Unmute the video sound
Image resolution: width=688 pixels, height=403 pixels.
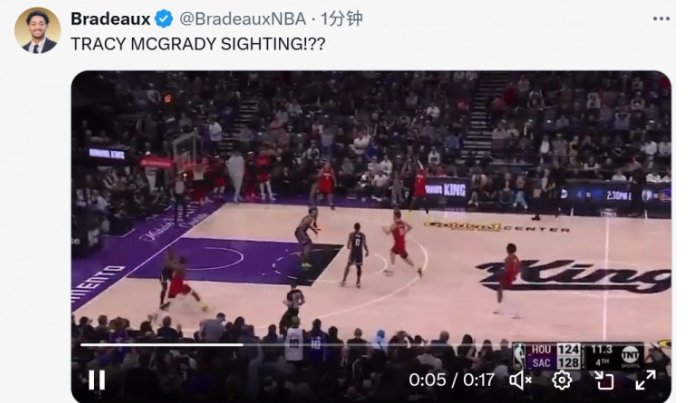[520, 380]
